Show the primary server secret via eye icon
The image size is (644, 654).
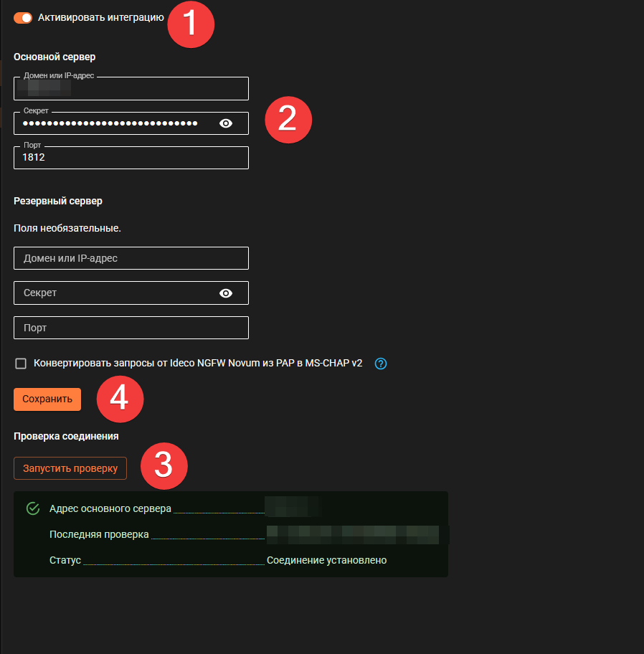pyautogui.click(x=226, y=123)
